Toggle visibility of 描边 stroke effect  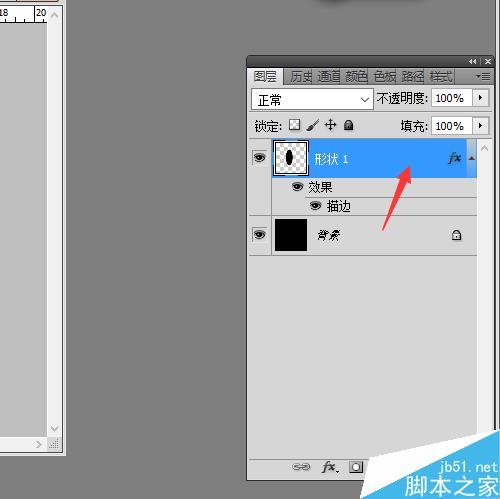(x=315, y=206)
